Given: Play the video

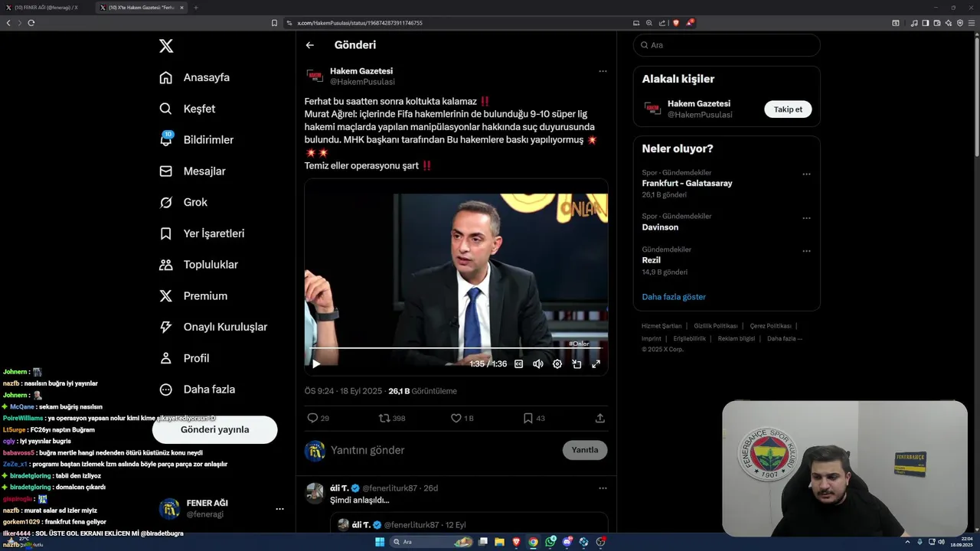Looking at the screenshot, I should [316, 364].
